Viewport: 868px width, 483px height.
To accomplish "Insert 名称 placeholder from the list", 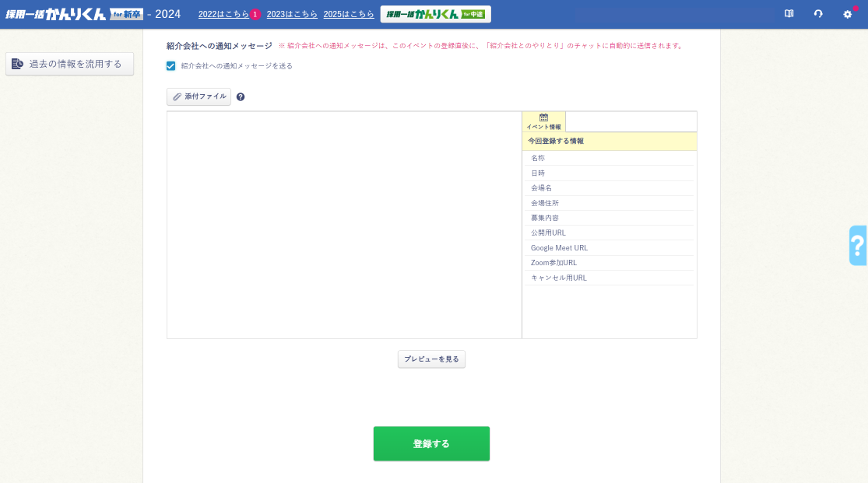I will (x=538, y=158).
